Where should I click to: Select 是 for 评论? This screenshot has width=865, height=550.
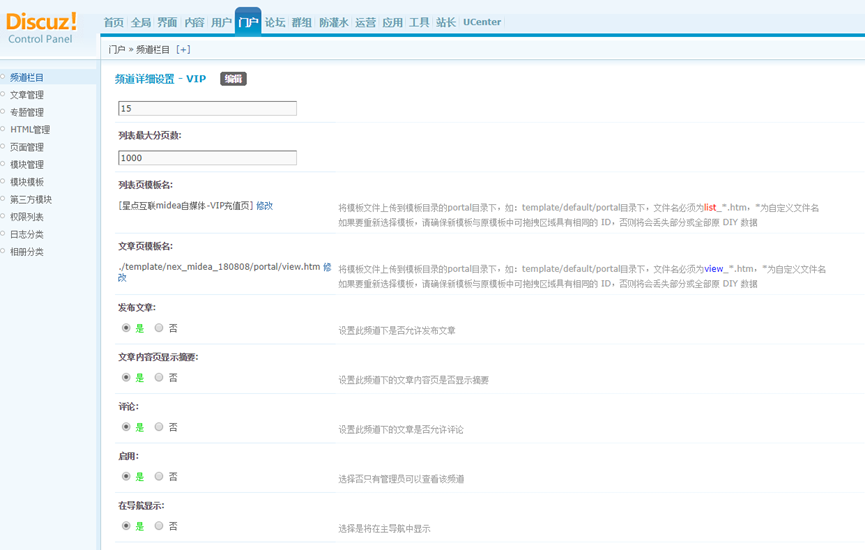[x=126, y=427]
